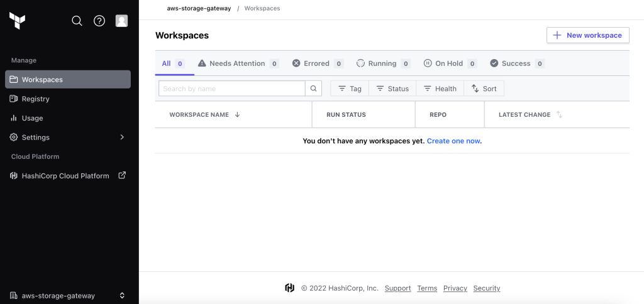Open Workspaces in the sidebar
Screen dimensions: 644x304
(x=68, y=79)
